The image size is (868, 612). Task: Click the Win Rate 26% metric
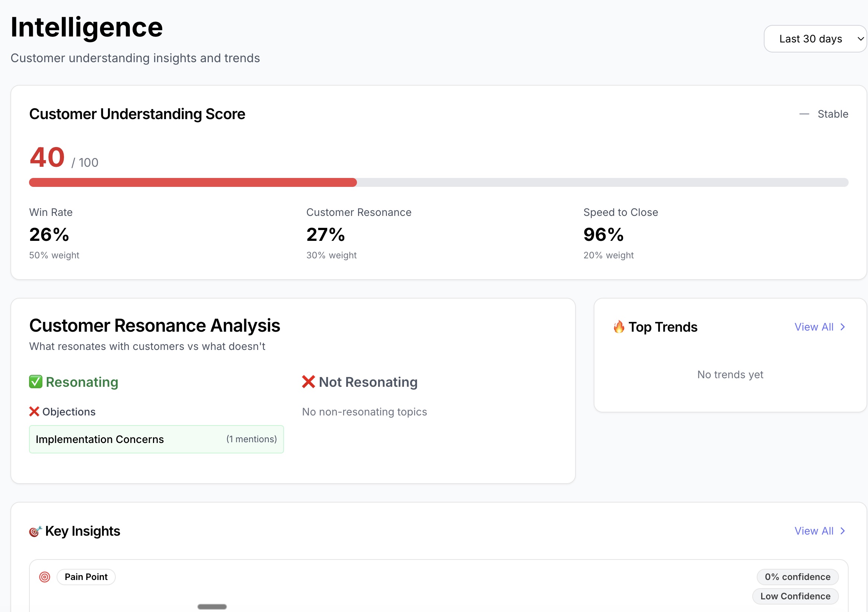point(49,235)
